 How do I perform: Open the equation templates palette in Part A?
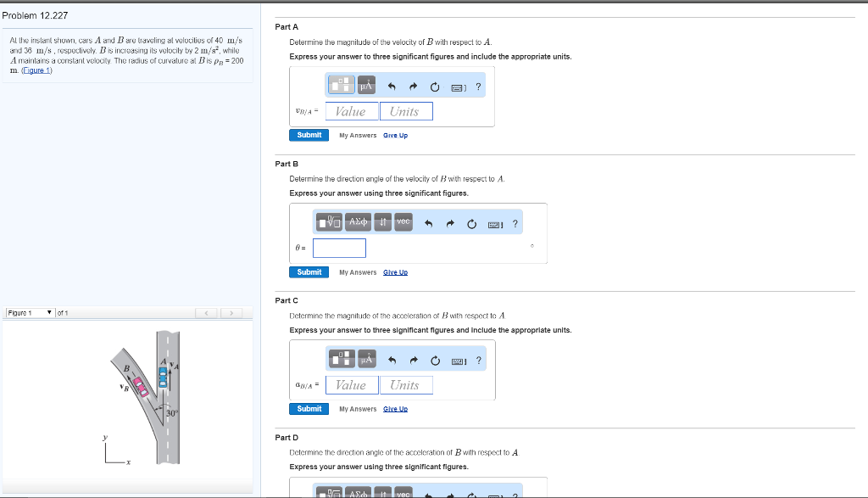(341, 86)
